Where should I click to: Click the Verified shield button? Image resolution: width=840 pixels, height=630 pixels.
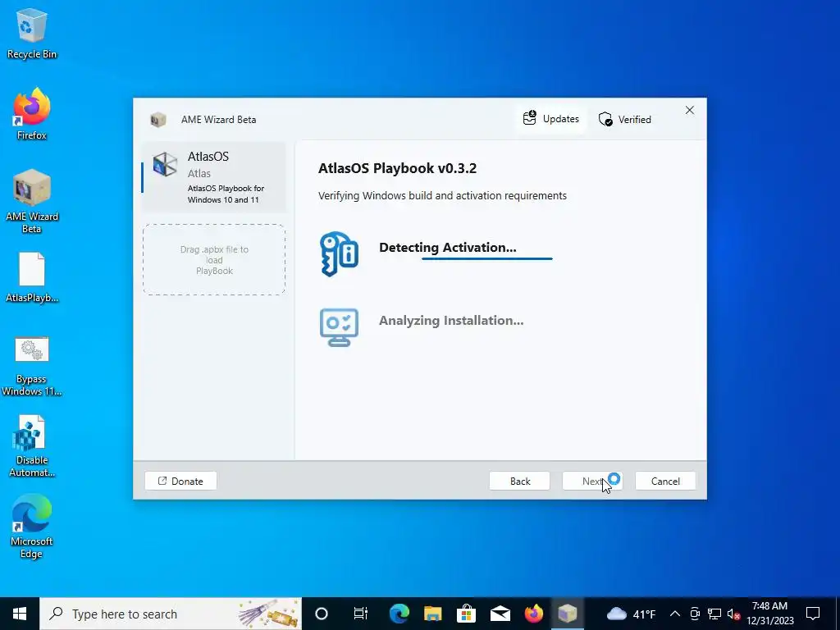tap(625, 119)
